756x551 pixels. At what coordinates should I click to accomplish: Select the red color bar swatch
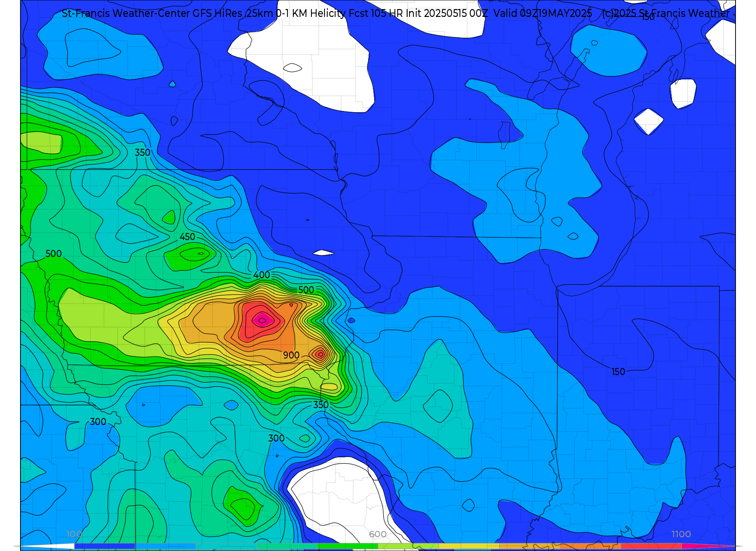click(x=651, y=546)
